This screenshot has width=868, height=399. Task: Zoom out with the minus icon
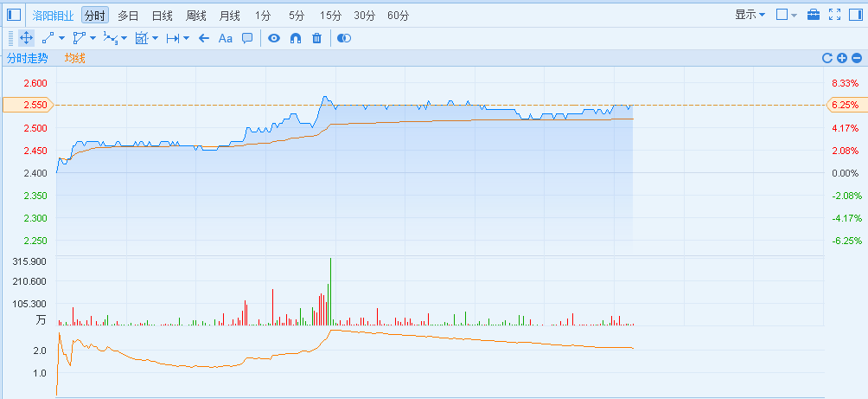click(857, 58)
